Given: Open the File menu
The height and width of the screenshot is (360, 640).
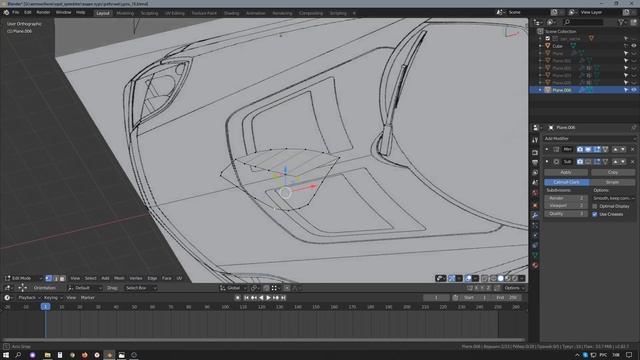Looking at the screenshot, I should point(16,13).
